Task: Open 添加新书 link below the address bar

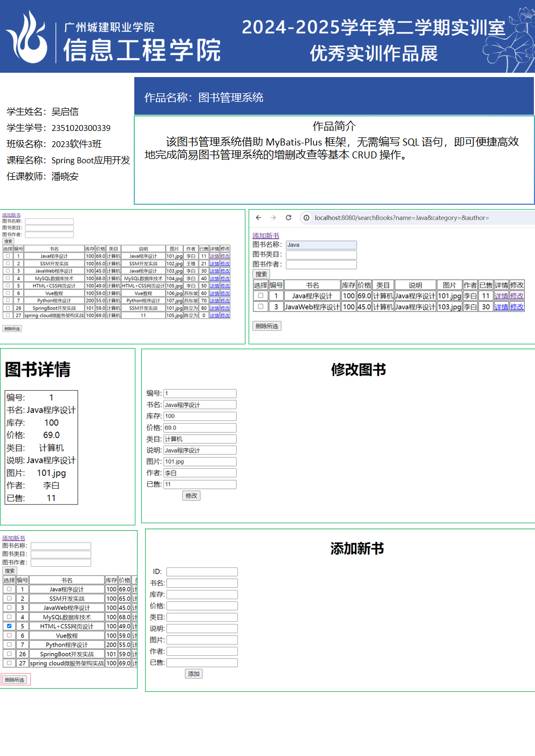Action: click(265, 235)
